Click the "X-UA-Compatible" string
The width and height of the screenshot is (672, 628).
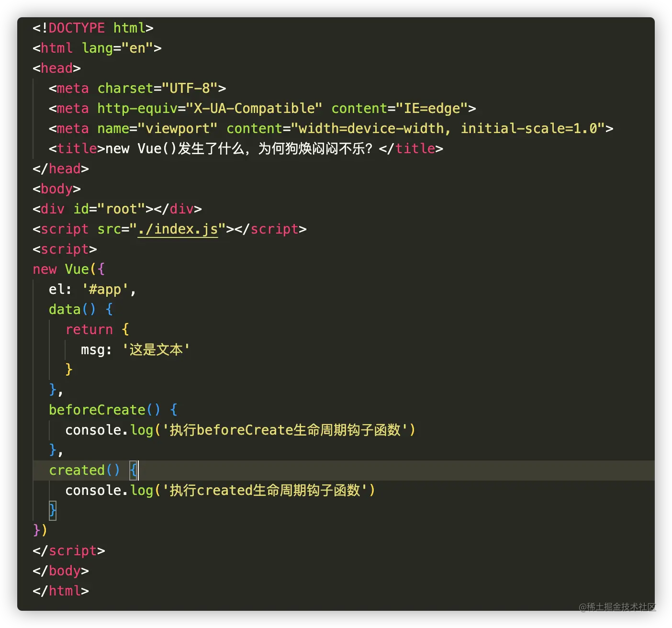point(255,109)
